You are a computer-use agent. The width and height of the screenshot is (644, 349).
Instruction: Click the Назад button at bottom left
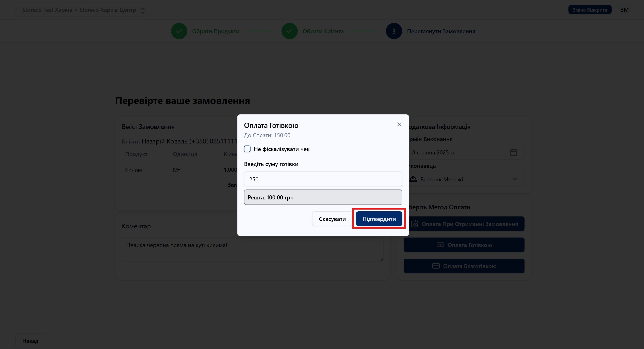(x=30, y=341)
